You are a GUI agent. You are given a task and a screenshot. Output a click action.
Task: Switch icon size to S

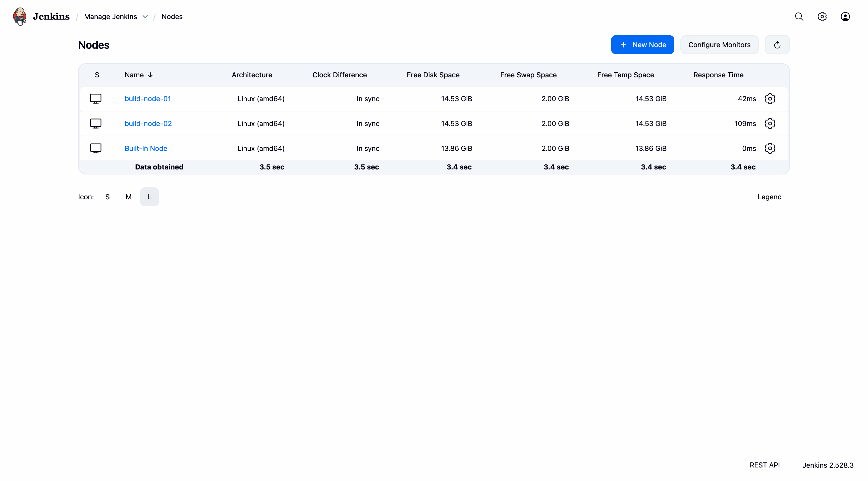point(107,197)
